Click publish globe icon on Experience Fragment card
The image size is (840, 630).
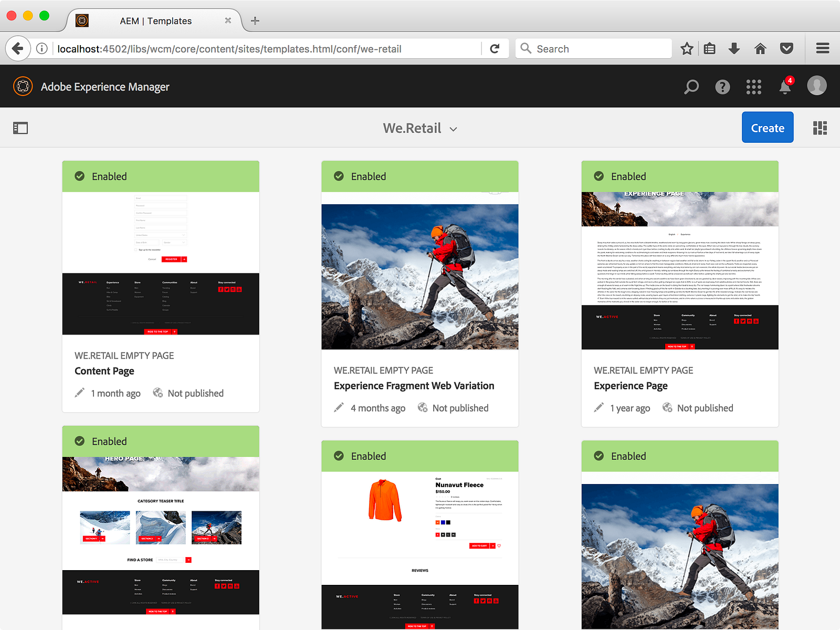point(422,407)
